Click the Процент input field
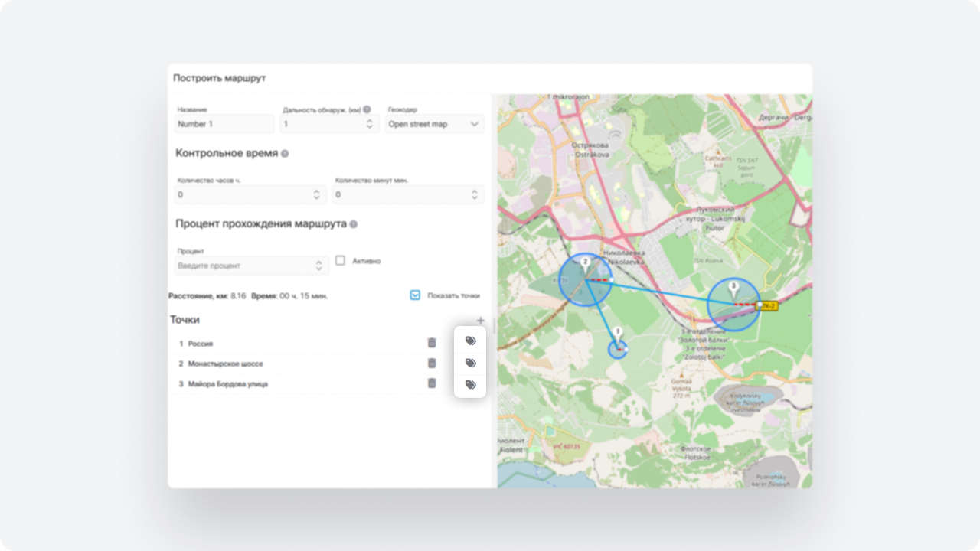The width and height of the screenshot is (980, 551). click(x=245, y=266)
